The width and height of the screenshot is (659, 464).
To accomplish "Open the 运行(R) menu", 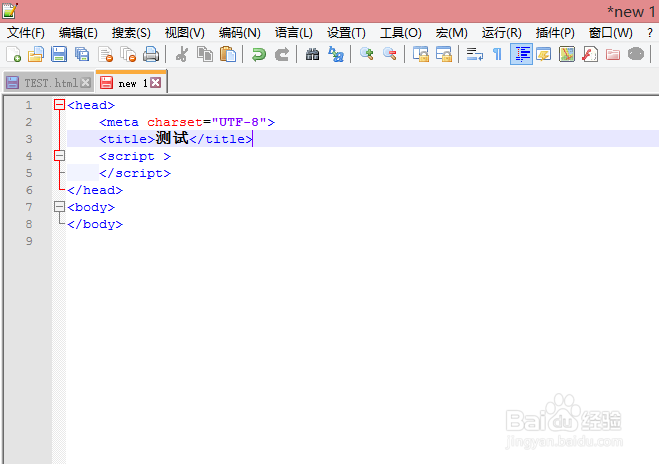I will tap(501, 32).
